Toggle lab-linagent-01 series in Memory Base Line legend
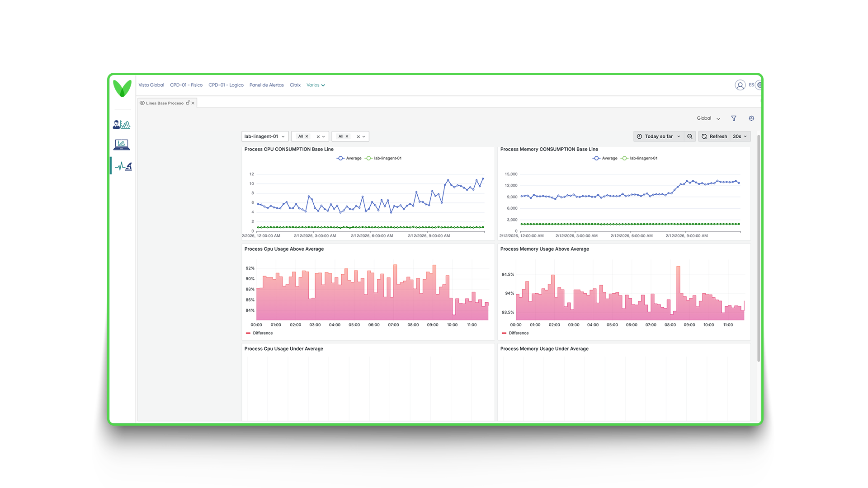This screenshot has height=488, width=868. (x=639, y=158)
